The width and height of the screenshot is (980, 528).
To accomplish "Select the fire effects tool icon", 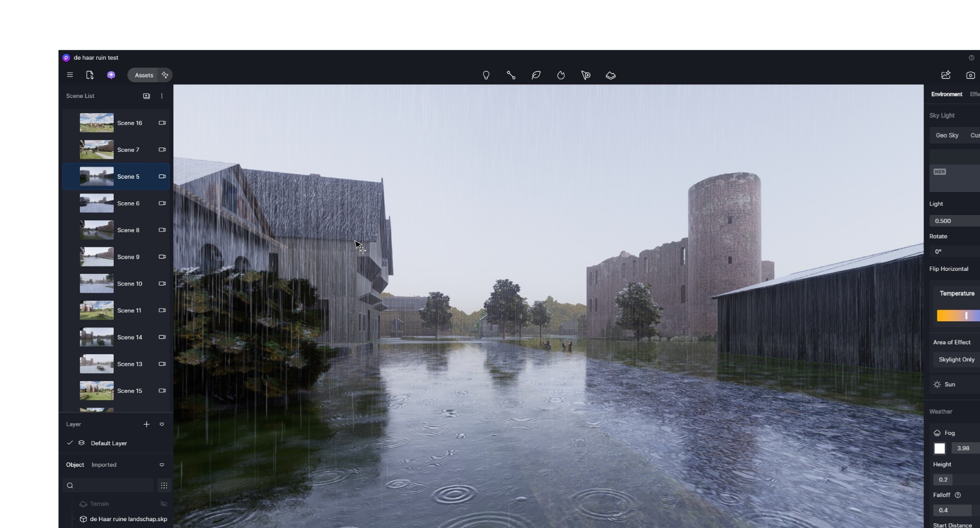I will click(x=561, y=75).
